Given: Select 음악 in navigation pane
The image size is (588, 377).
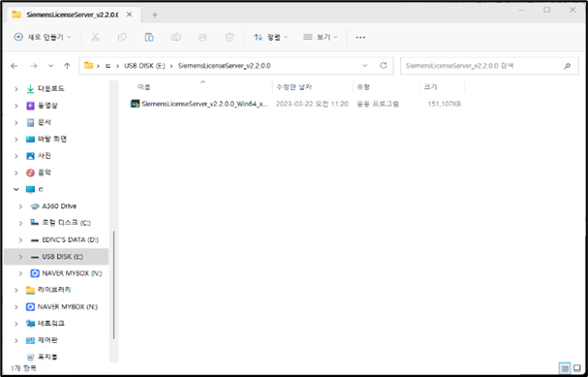Looking at the screenshot, I should pyautogui.click(x=45, y=173).
